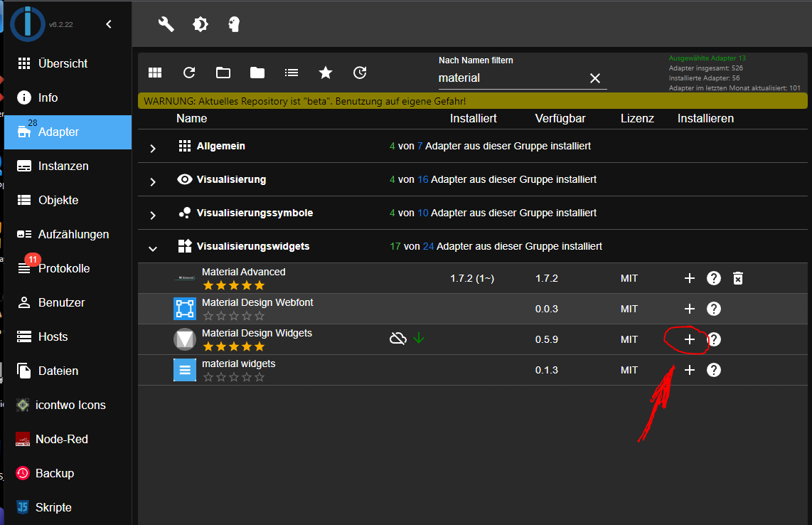Image resolution: width=812 pixels, height=525 pixels.
Task: Click the wrench settings icon
Action: [166, 25]
